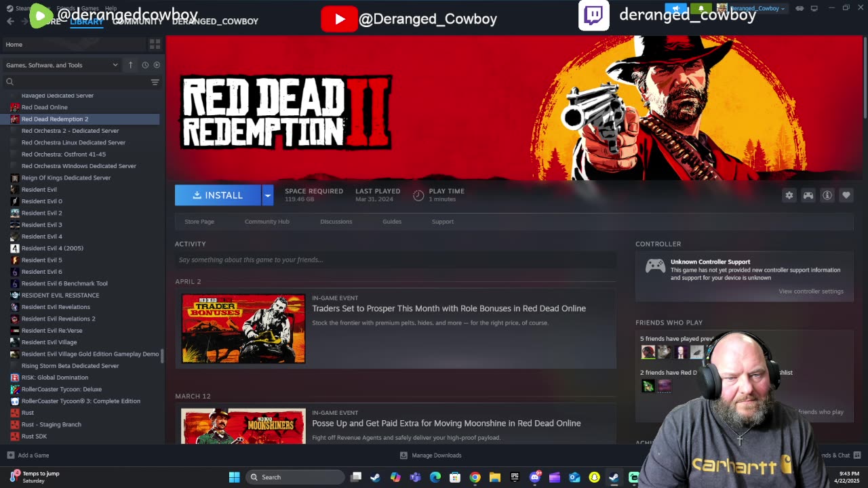This screenshot has width=868, height=488.
Task: Sort library list with the up arrow
Action: [x=131, y=65]
